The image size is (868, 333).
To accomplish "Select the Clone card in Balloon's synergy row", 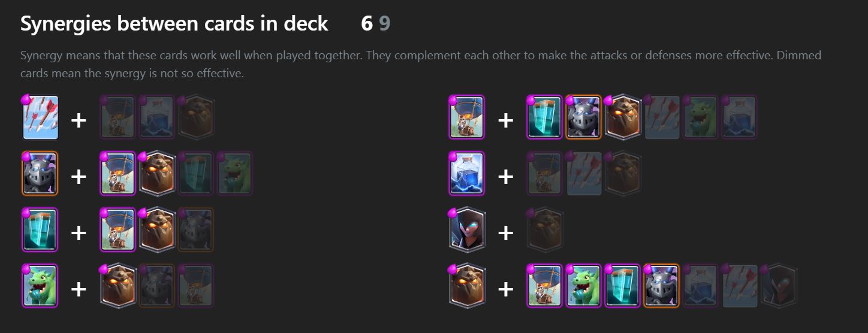I will [x=545, y=117].
